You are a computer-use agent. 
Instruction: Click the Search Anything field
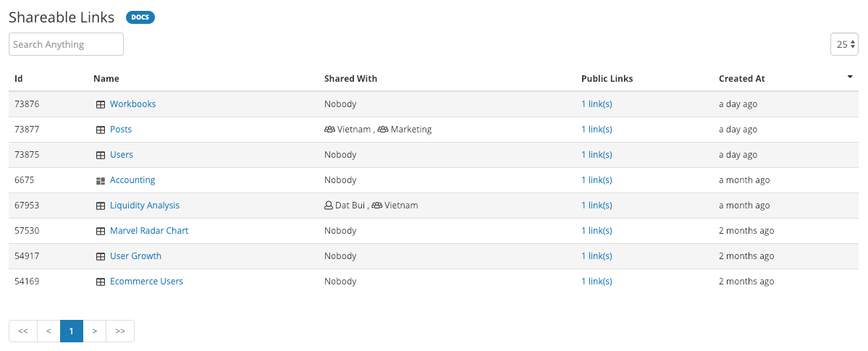click(x=66, y=44)
